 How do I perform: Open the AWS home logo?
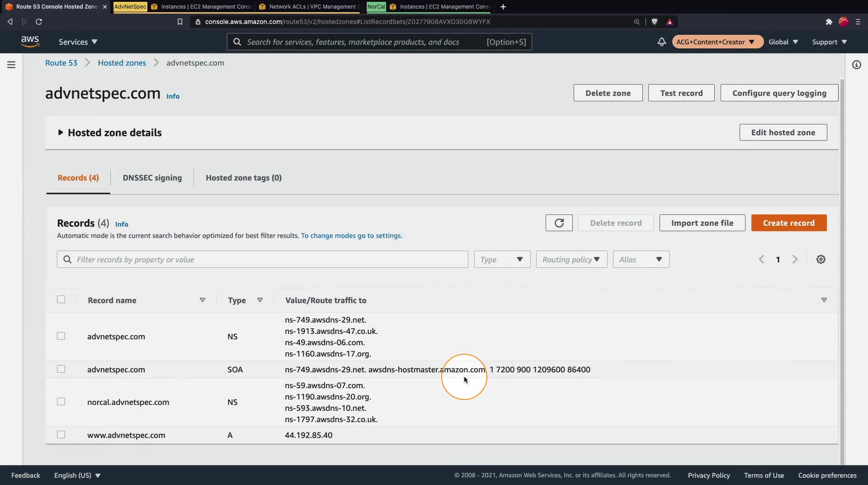pos(30,42)
